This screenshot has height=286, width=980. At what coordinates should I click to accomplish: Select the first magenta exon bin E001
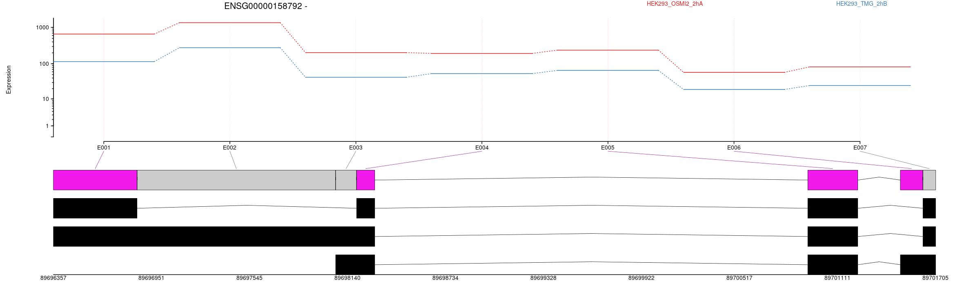(95, 180)
